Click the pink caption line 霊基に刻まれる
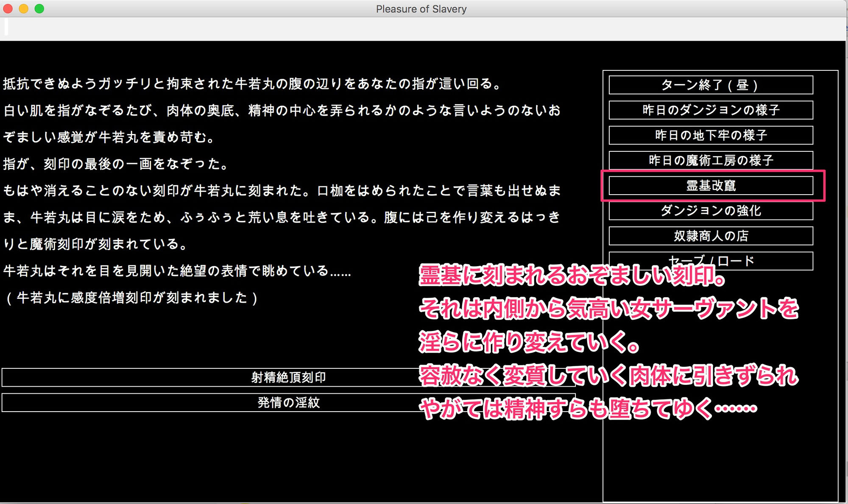 572,276
